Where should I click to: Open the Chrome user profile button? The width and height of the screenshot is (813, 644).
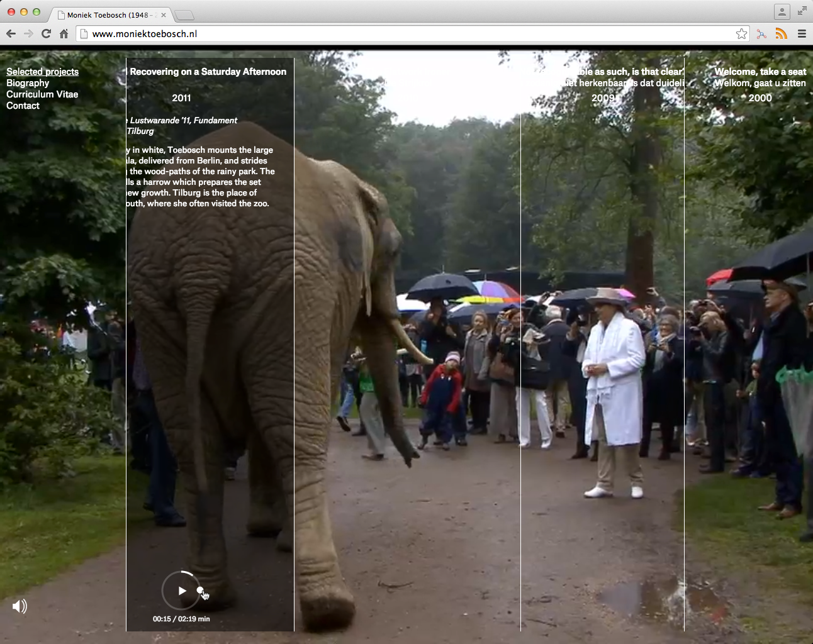pos(782,12)
